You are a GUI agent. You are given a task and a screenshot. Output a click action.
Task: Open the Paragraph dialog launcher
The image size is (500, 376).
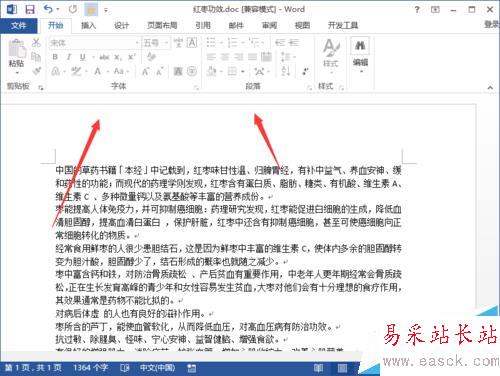(x=309, y=87)
